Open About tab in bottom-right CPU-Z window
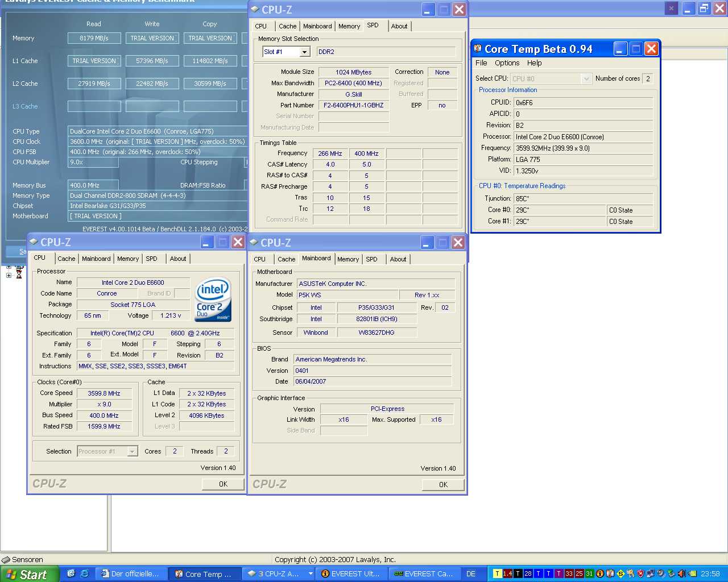 pos(398,259)
